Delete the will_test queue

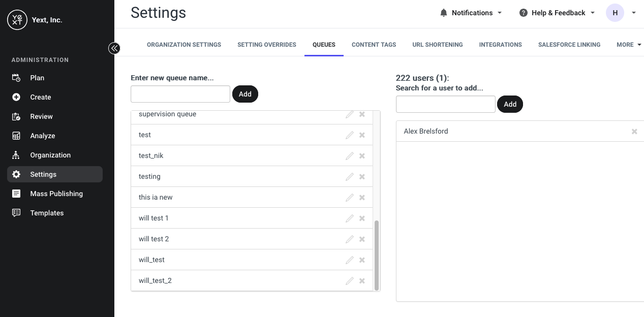click(362, 260)
